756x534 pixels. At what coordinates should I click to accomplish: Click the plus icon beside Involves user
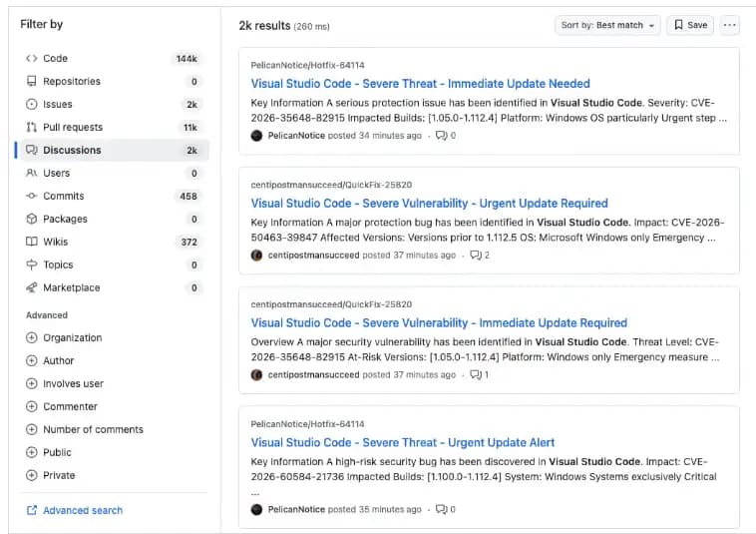pyautogui.click(x=31, y=383)
